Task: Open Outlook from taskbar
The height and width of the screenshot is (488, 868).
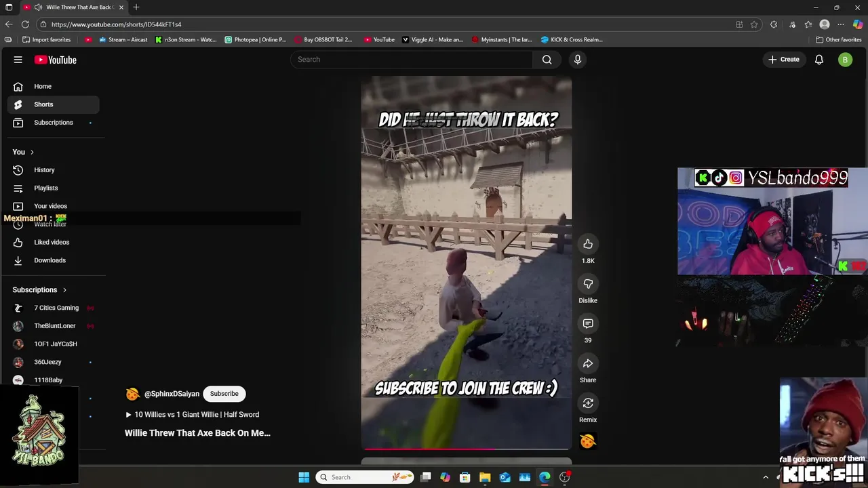Action: (505, 477)
